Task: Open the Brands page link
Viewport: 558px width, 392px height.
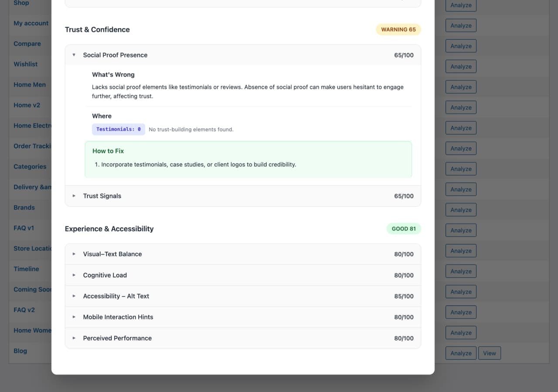Action: pos(24,207)
